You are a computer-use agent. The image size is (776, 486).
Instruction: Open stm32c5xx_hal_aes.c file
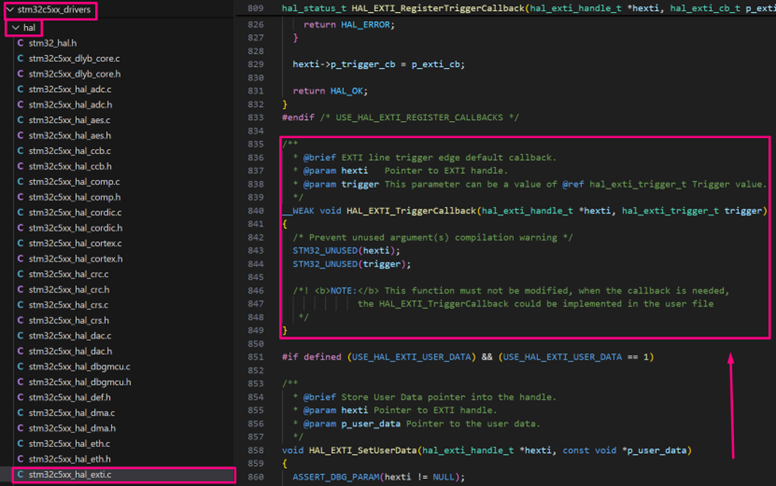pyautogui.click(x=69, y=120)
